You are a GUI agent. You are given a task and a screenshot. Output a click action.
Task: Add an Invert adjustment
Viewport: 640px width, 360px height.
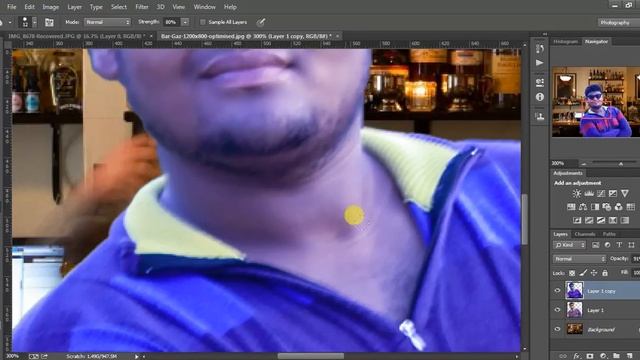577,220
